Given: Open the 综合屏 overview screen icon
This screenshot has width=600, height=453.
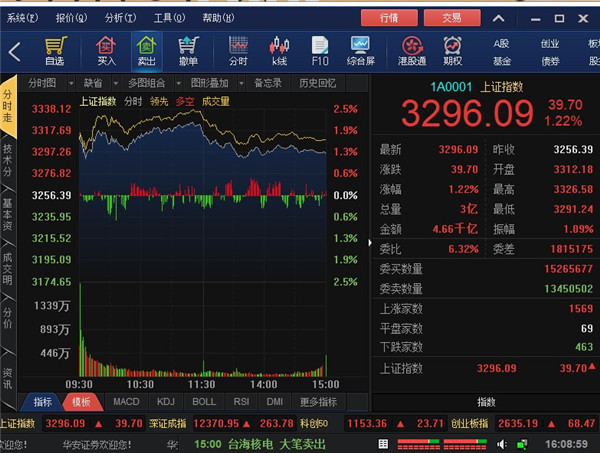Looking at the screenshot, I should coord(360,50).
